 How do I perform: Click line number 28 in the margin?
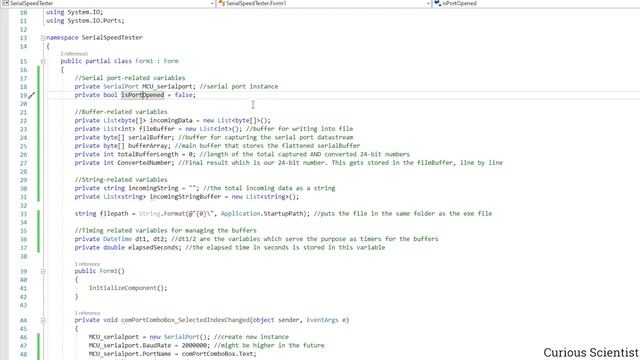tap(23, 171)
